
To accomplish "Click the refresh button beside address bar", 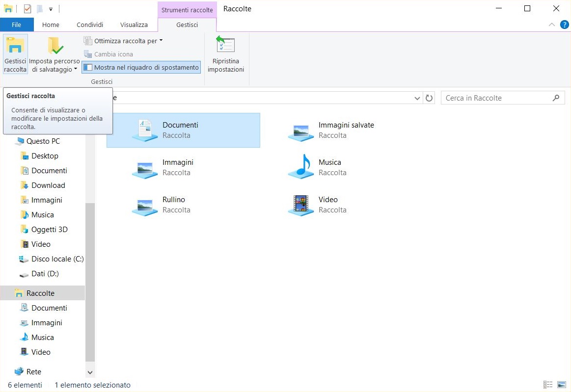I will pyautogui.click(x=429, y=98).
